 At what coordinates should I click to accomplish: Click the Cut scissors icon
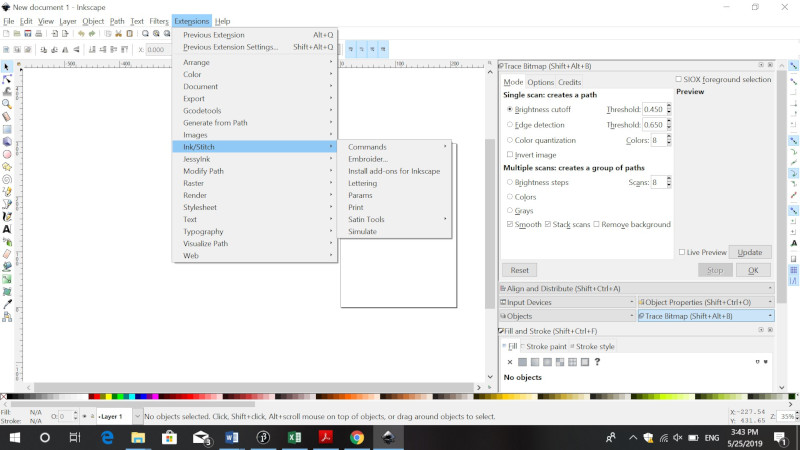pyautogui.click(x=118, y=34)
